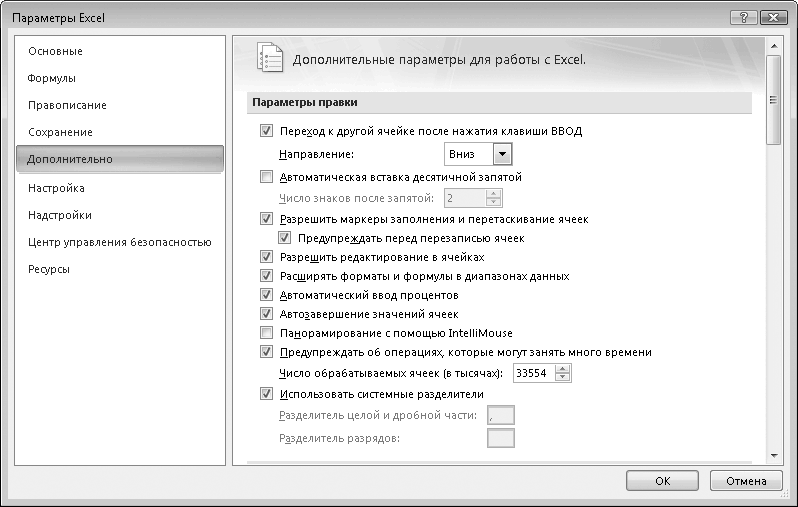Open the Сохранение category
The width and height of the screenshot is (798, 507).
pyautogui.click(x=60, y=132)
